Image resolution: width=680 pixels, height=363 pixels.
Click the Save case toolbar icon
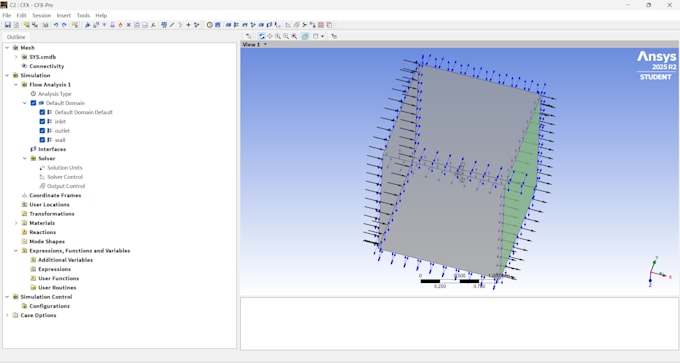coord(7,25)
